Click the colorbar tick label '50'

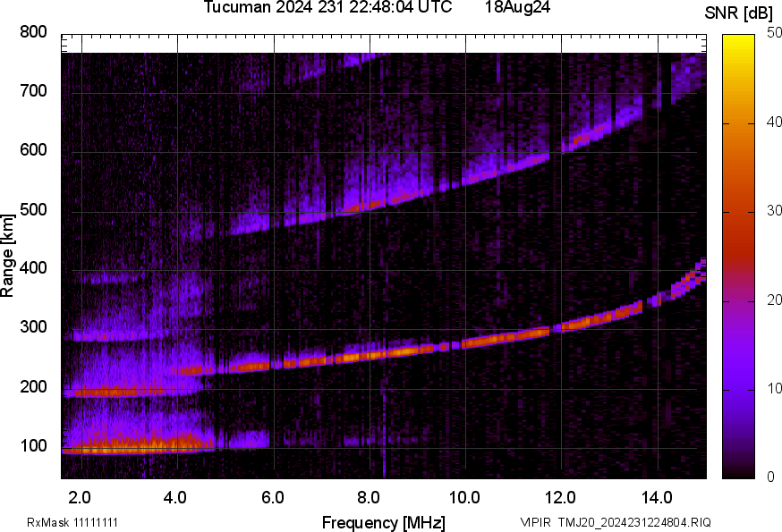774,33
